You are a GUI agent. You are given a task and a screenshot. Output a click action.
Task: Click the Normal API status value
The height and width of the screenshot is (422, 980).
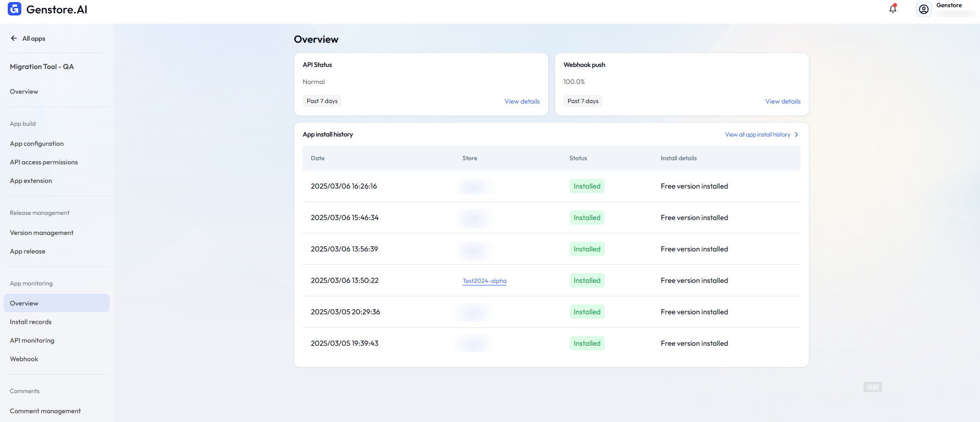(x=313, y=82)
